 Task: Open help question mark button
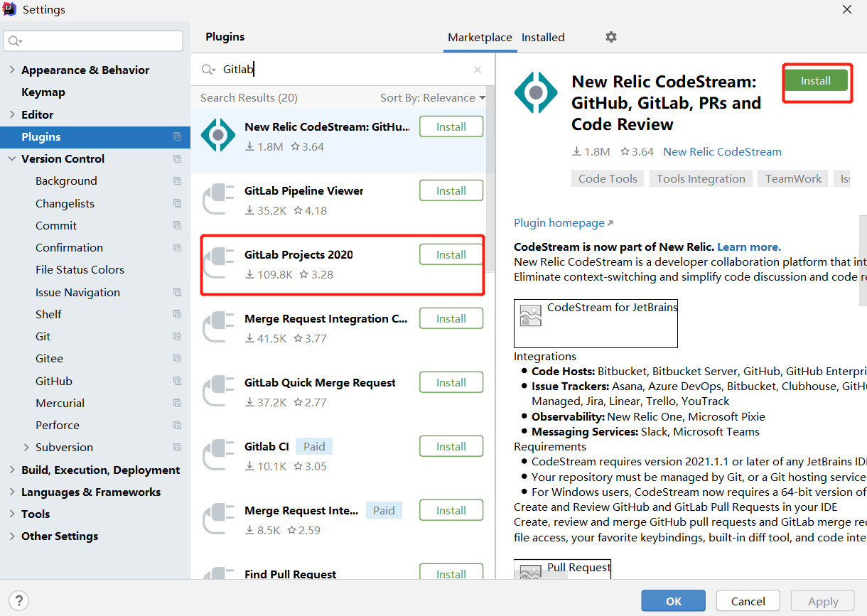20,600
